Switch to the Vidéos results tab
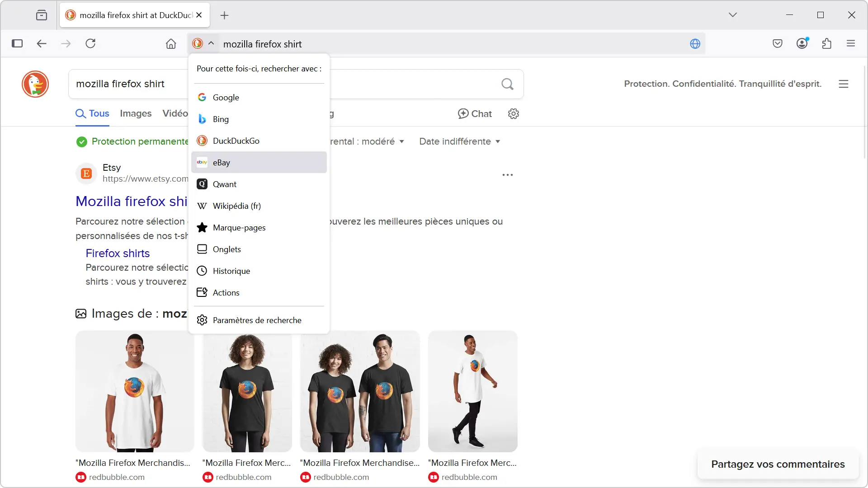The image size is (868, 488). click(175, 113)
